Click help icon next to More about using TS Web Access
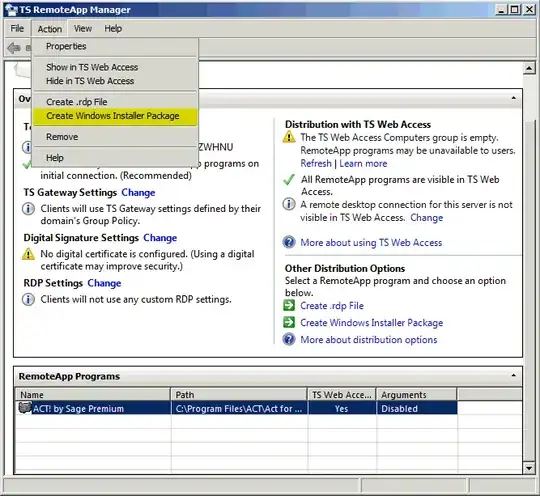The width and height of the screenshot is (540, 496). click(x=289, y=242)
